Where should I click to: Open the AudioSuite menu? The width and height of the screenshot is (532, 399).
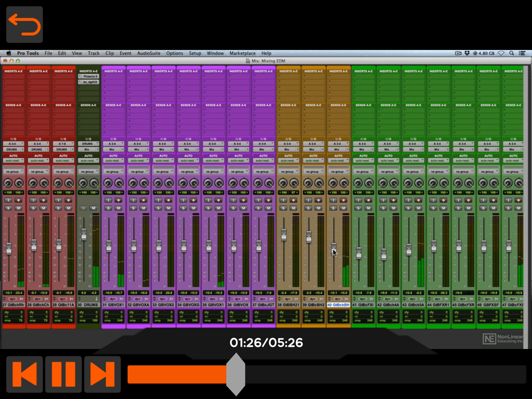tap(148, 53)
